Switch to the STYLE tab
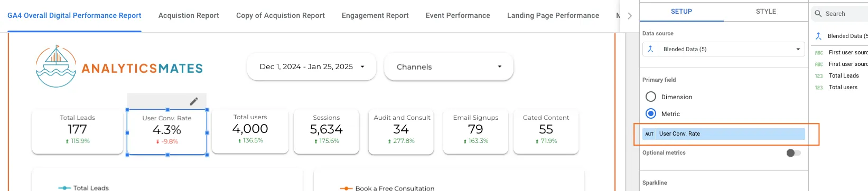 pos(766,11)
